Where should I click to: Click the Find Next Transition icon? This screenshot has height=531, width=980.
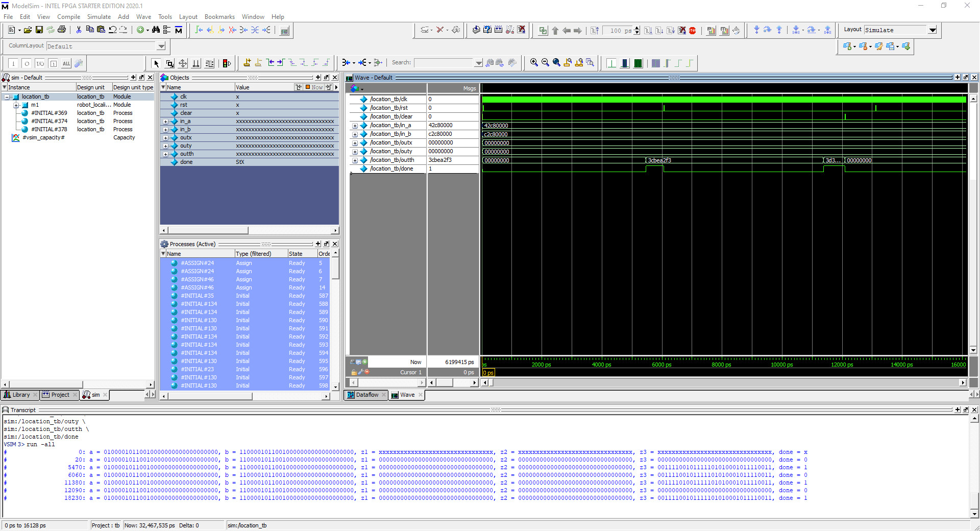click(x=280, y=62)
